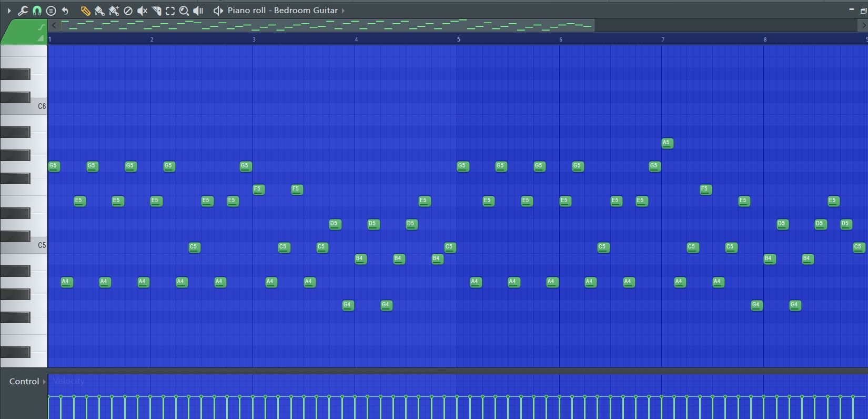Click bar 2 marker in timeline
The height and width of the screenshot is (419, 868).
click(x=152, y=39)
